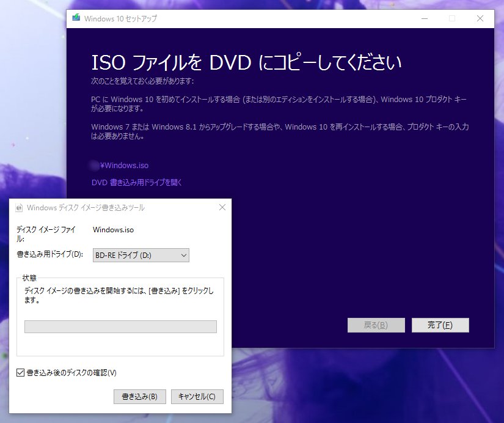Close the Windows Disc Image Burner dialog
This screenshot has width=504, height=423.
(x=222, y=207)
